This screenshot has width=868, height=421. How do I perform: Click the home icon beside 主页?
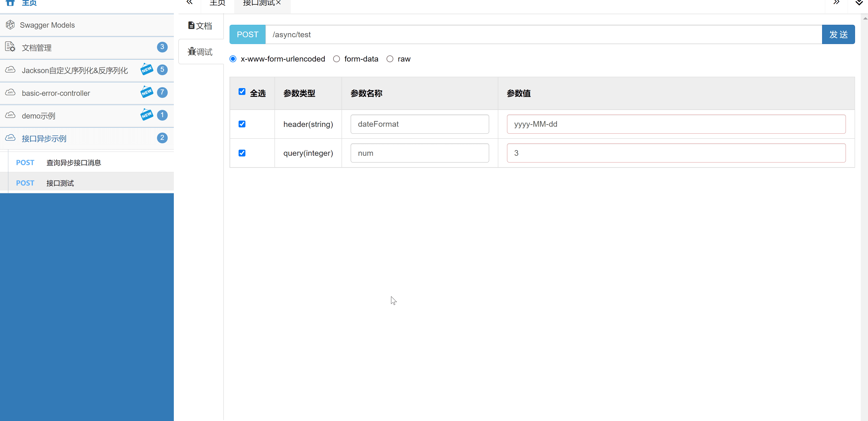[10, 3]
